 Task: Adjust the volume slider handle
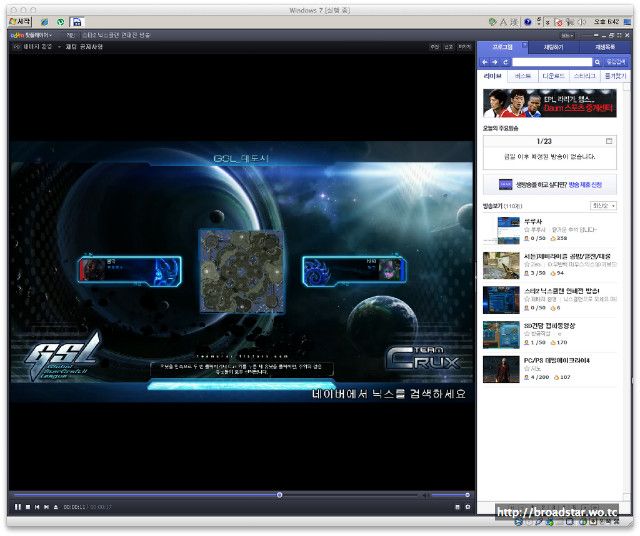tap(467, 495)
